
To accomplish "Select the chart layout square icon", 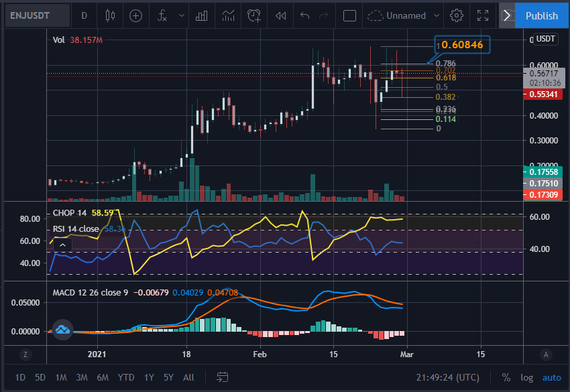I will point(349,15).
